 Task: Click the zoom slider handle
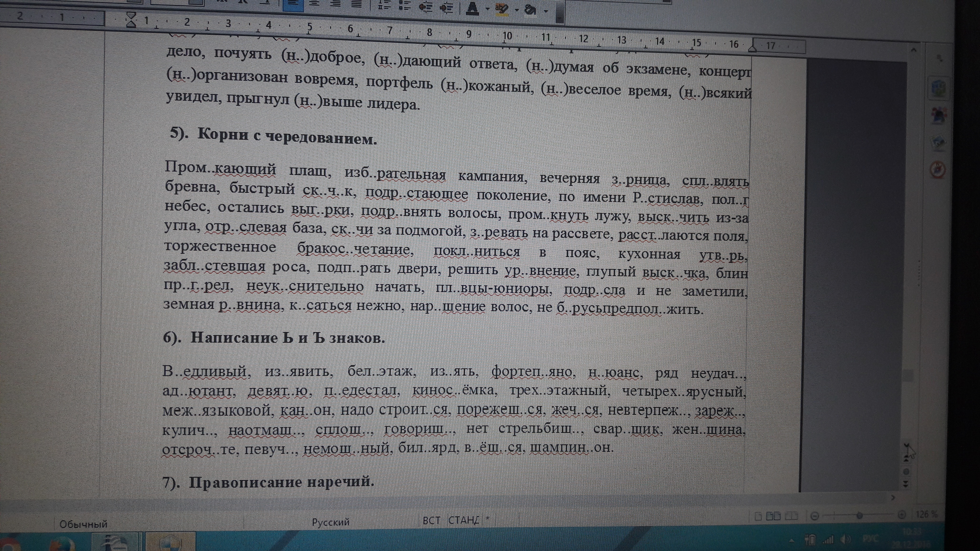click(x=859, y=516)
